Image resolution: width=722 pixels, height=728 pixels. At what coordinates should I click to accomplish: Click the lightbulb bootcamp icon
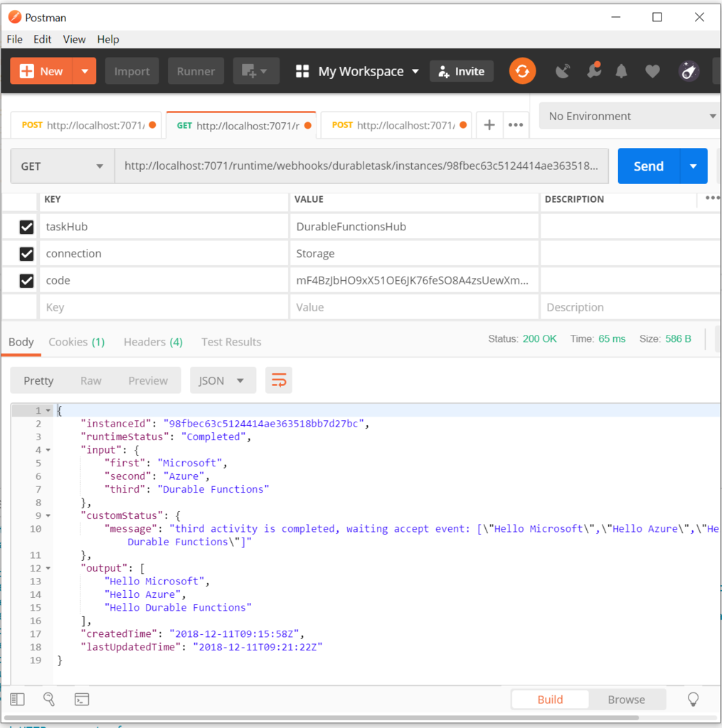tap(693, 700)
